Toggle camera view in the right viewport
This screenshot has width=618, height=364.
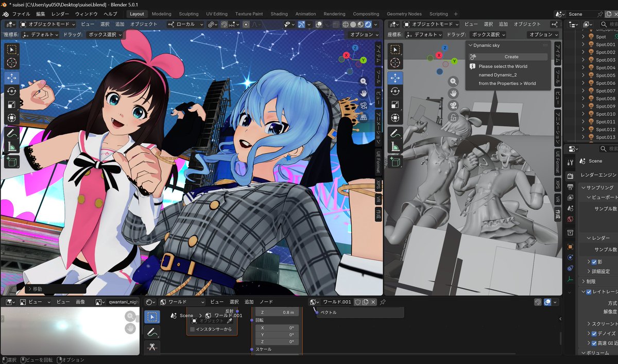pyautogui.click(x=454, y=106)
